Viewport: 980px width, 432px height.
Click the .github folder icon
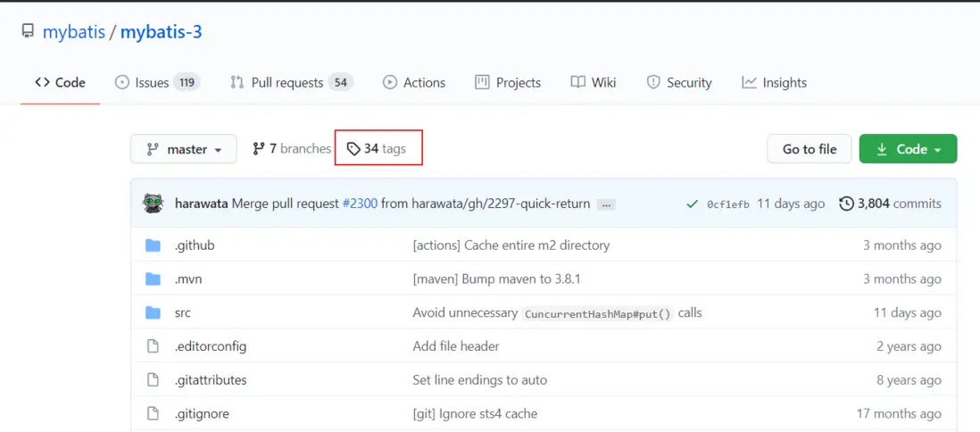(153, 245)
